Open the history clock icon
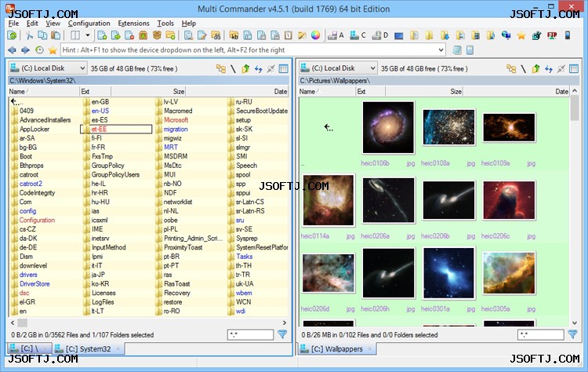Image resolution: width=588 pixels, height=372 pixels. coord(39,50)
